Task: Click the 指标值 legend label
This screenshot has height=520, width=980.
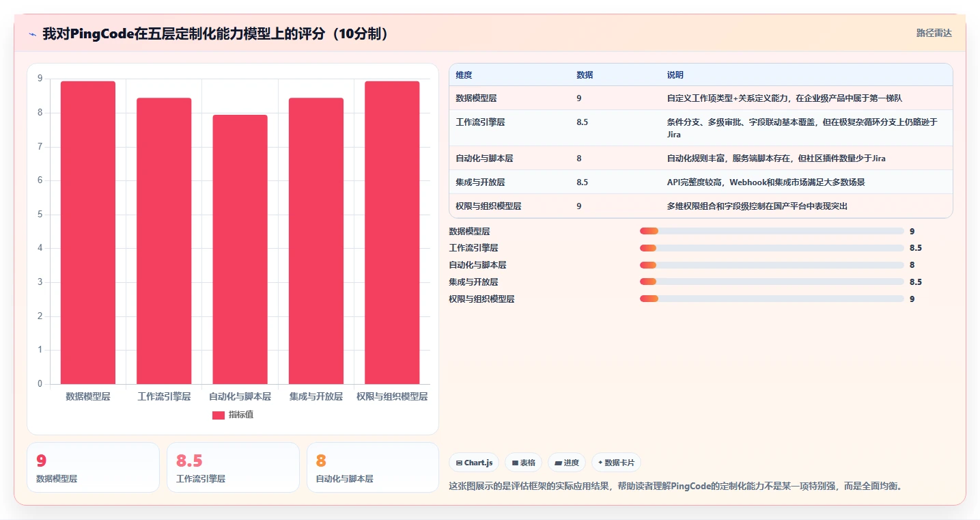Action: click(241, 415)
